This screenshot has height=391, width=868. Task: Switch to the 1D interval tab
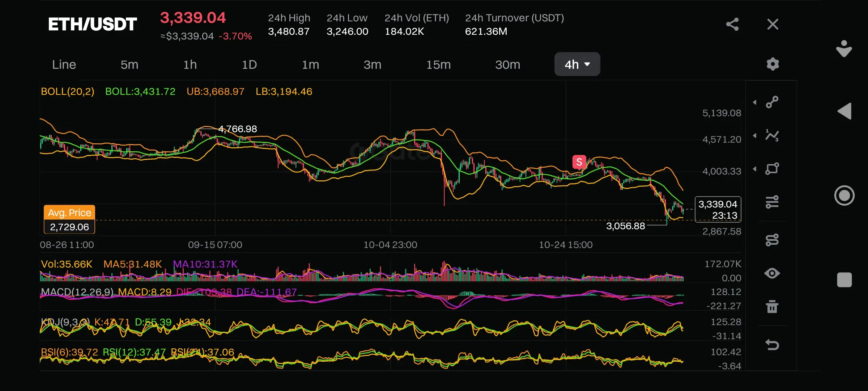point(249,64)
